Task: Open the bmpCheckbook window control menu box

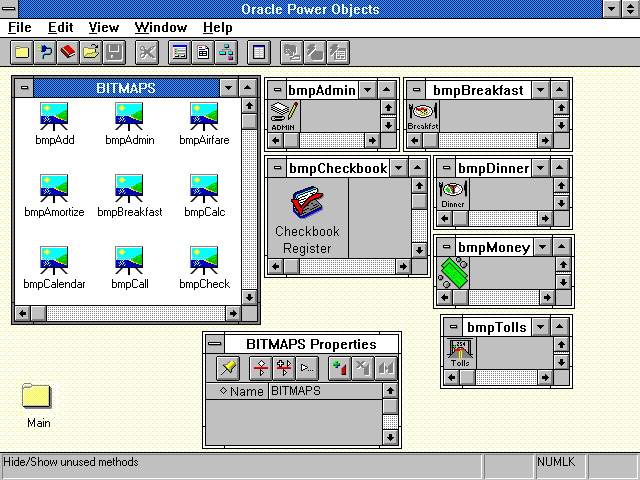Action: coord(277,168)
